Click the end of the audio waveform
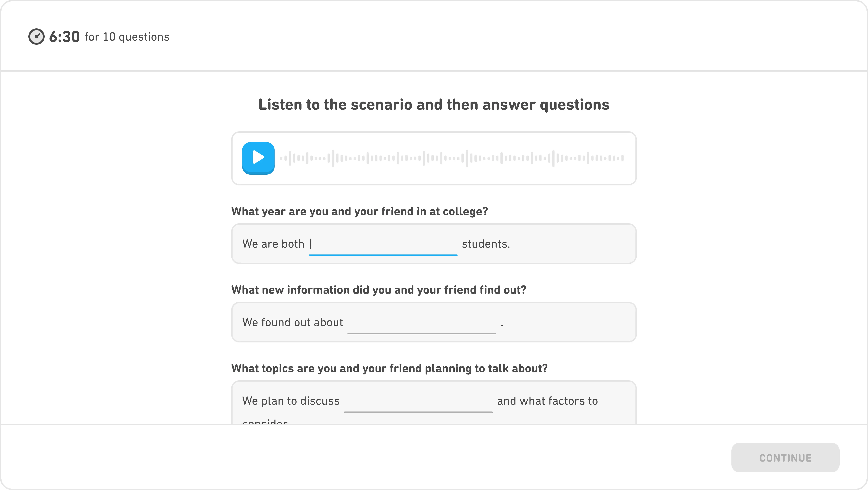 (622, 158)
